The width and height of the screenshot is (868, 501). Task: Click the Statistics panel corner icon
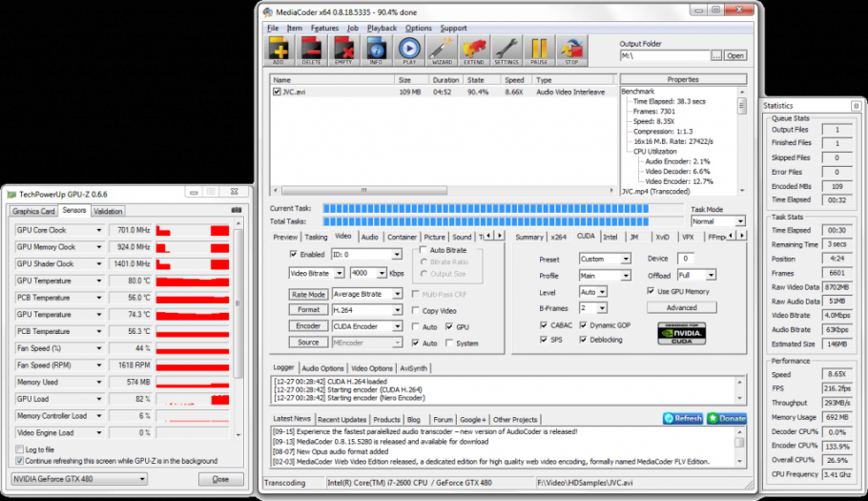coord(856,106)
